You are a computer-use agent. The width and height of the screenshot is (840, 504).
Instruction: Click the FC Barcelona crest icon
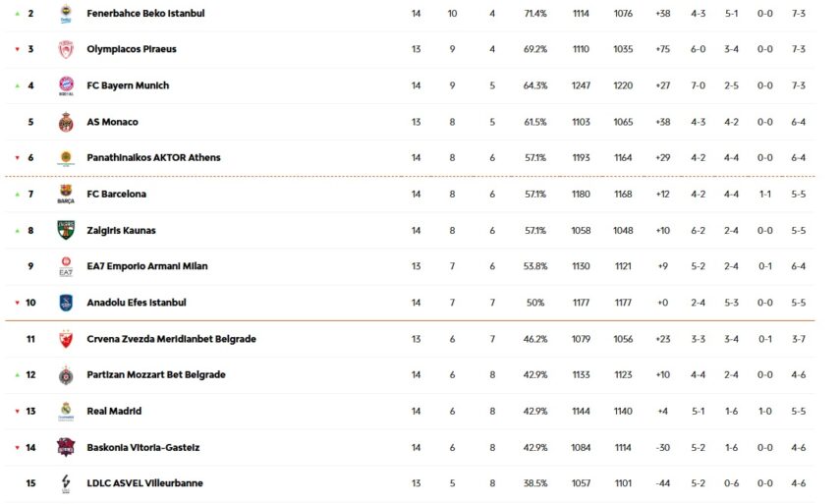66,195
